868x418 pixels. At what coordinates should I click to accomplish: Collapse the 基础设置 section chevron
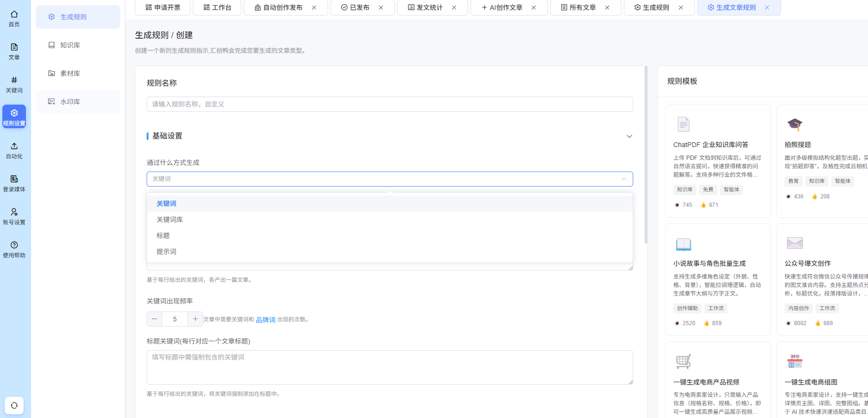[x=629, y=136]
